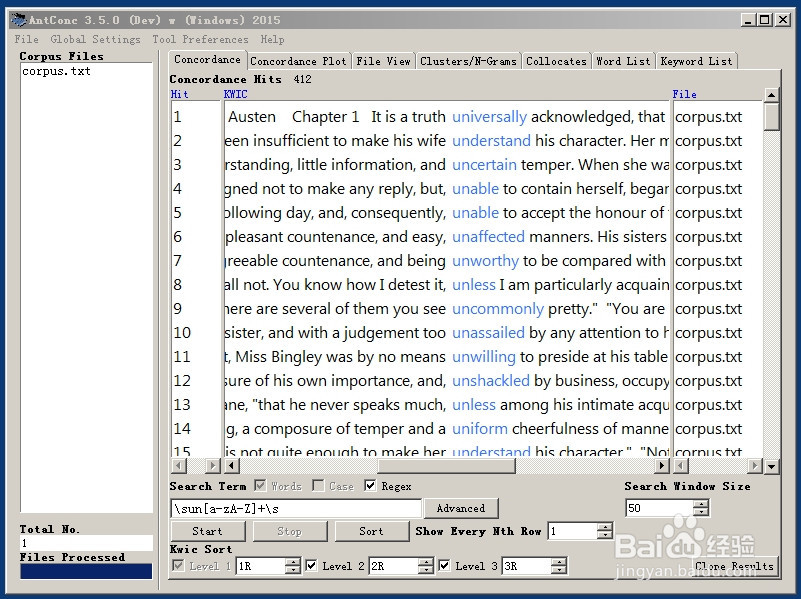Select concordance hit 'unassailed'

pos(488,333)
